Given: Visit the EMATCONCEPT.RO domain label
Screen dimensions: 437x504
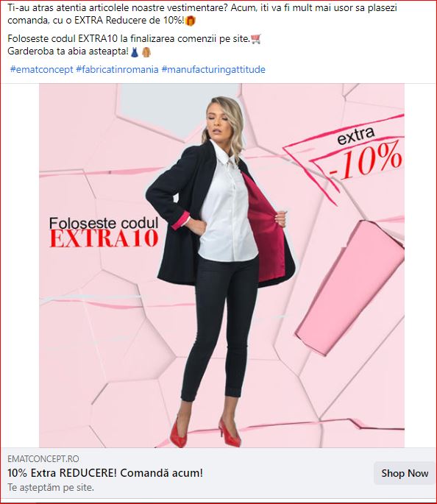Looking at the screenshot, I should (x=43, y=458).
